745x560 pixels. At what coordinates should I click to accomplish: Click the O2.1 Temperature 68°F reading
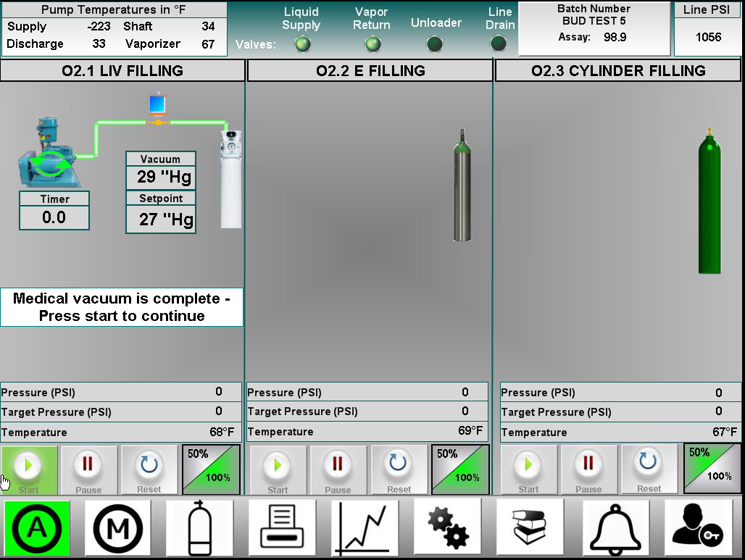tap(222, 432)
